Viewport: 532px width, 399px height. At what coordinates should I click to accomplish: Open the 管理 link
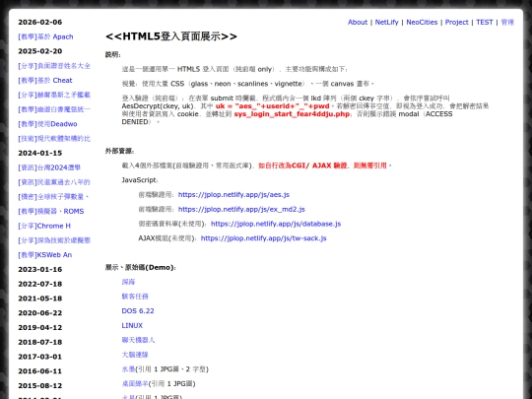tap(507, 22)
